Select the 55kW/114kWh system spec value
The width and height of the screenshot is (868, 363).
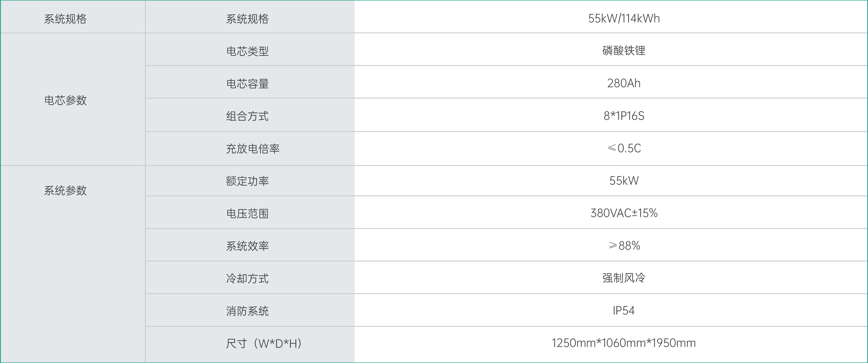pyautogui.click(x=624, y=18)
